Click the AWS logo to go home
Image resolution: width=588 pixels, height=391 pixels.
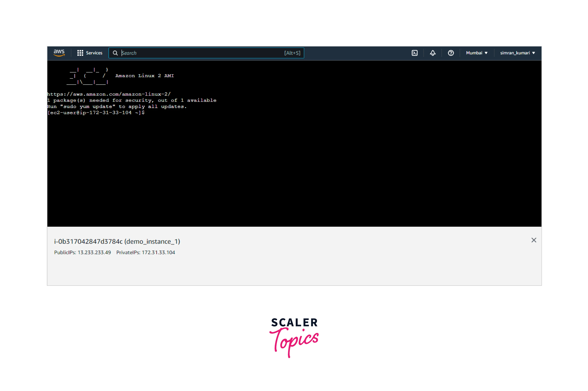59,53
